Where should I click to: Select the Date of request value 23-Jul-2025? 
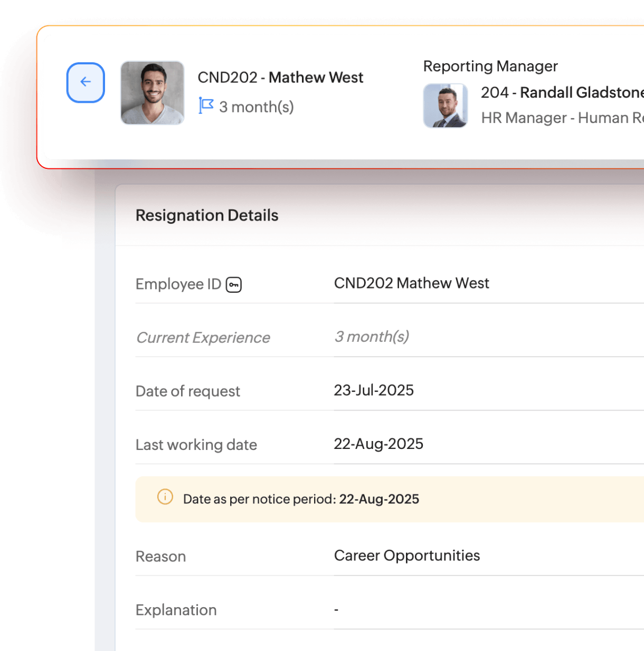[x=374, y=390]
